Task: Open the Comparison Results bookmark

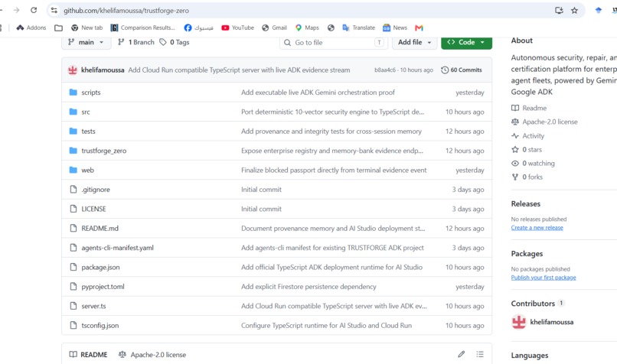Action: [x=142, y=28]
